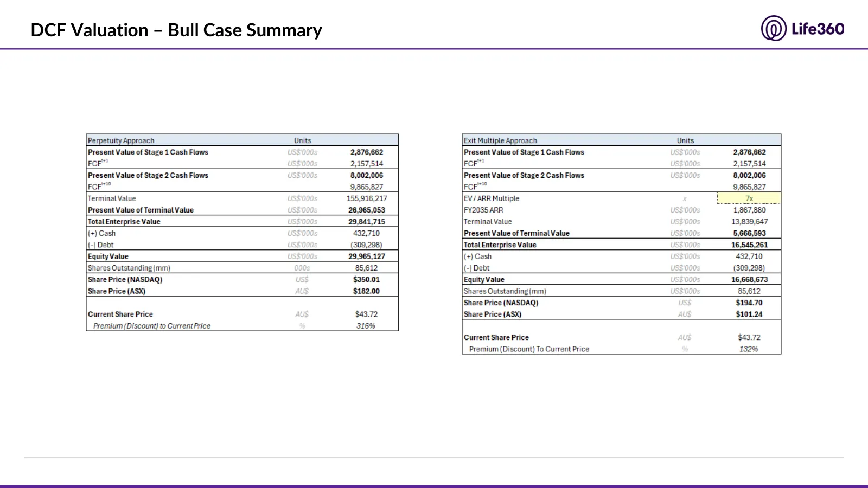
Task: Click the FY2035 ARR value 1,867,880
Action: tap(750, 210)
